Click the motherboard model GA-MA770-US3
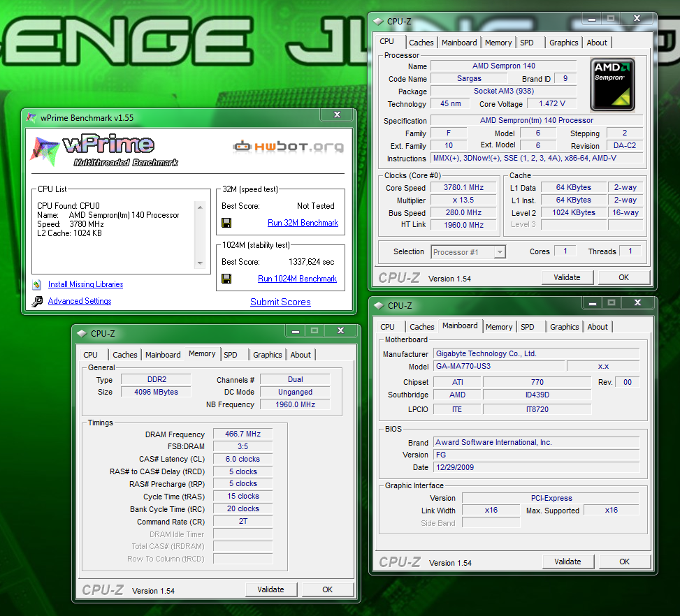Screen dimensions: 680x616 click(x=499, y=366)
